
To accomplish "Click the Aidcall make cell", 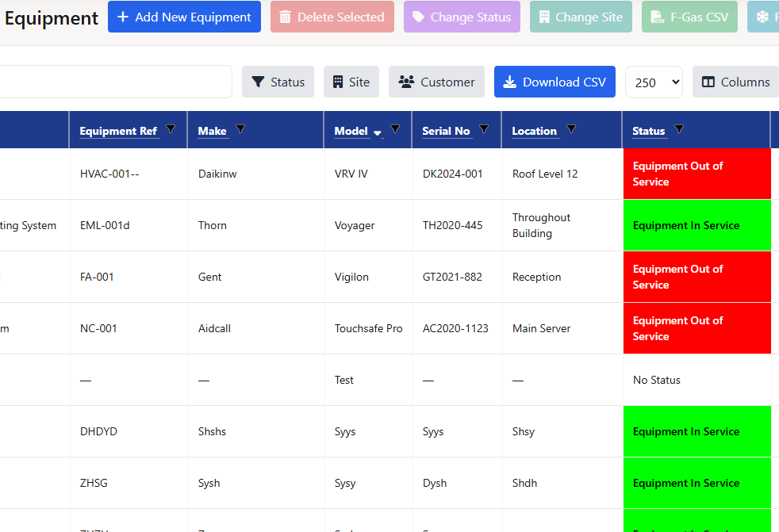I will point(256,329).
